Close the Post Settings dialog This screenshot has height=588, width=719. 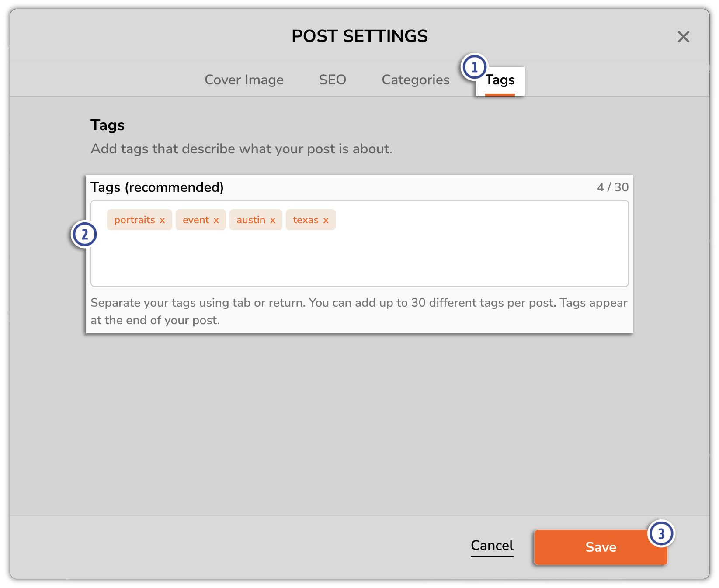pos(684,37)
